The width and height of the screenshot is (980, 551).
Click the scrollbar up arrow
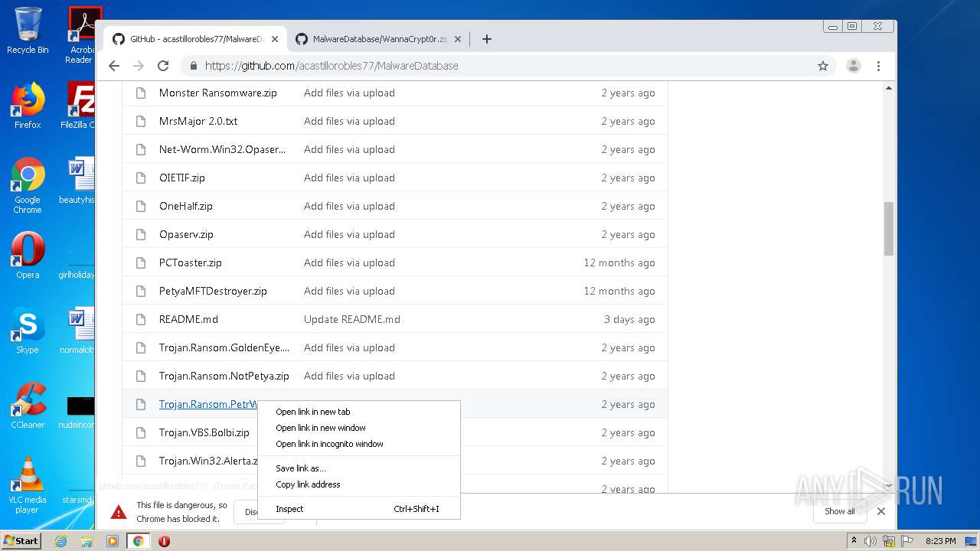(889, 88)
